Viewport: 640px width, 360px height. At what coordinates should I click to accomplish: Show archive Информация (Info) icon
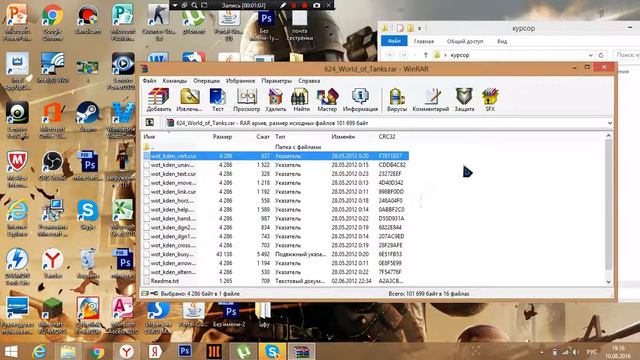tap(360, 100)
